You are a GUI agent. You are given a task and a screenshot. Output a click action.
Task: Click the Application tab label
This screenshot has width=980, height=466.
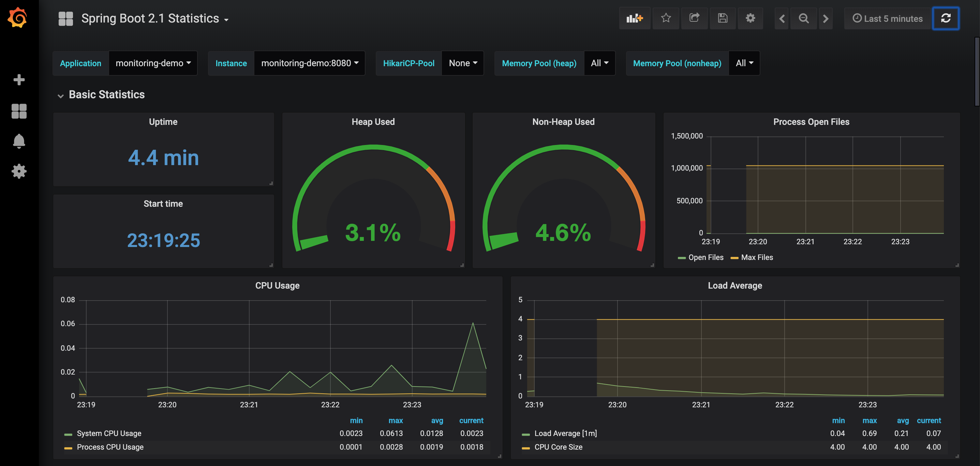click(x=80, y=62)
